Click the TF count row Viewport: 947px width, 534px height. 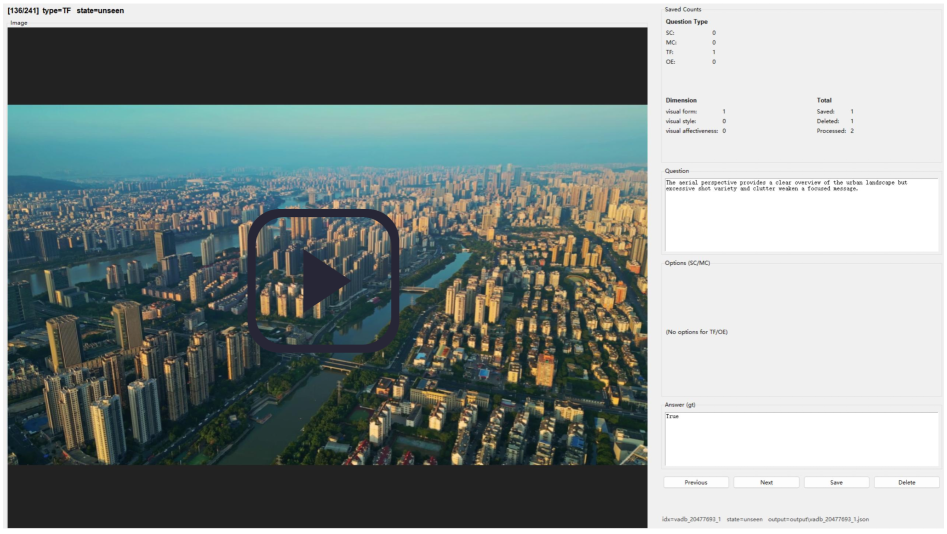click(x=690, y=52)
